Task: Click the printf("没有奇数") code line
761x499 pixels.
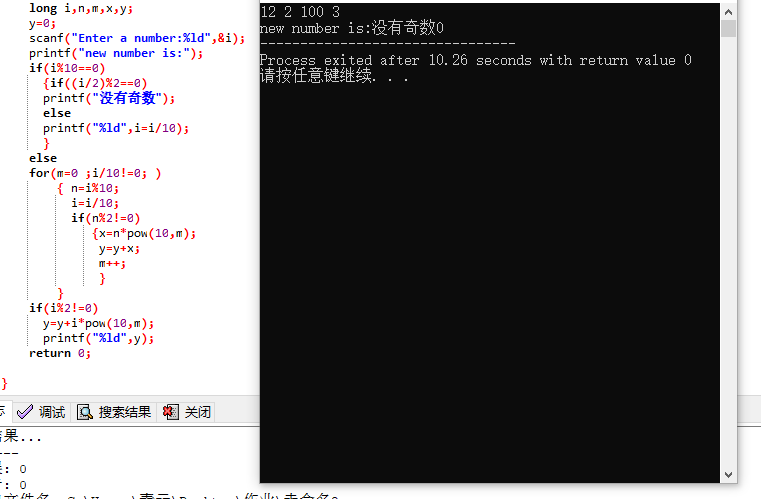Action: [109, 98]
